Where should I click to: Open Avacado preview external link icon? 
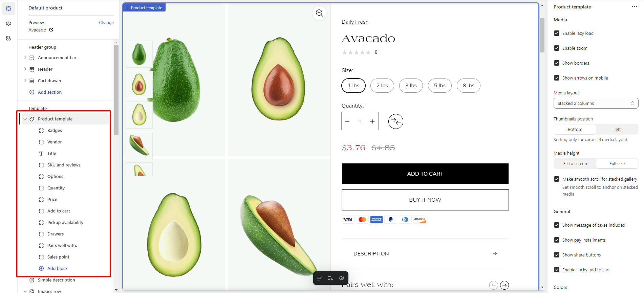[51, 30]
